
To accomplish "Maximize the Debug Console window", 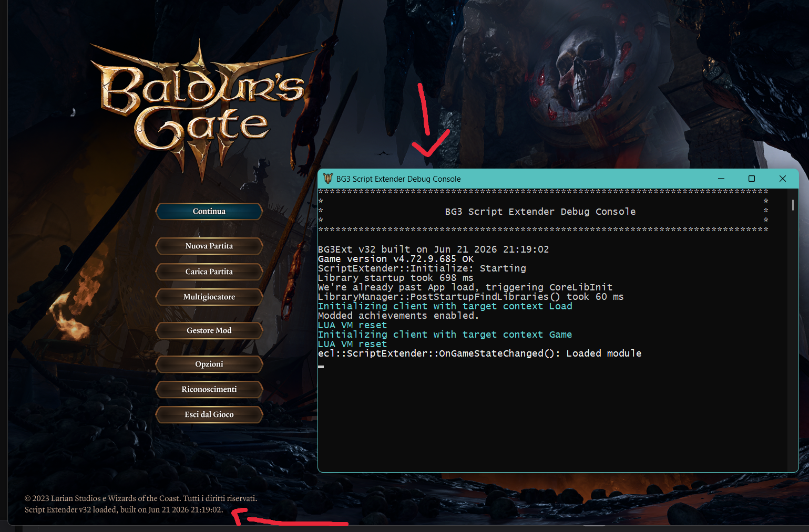I will 752,179.
